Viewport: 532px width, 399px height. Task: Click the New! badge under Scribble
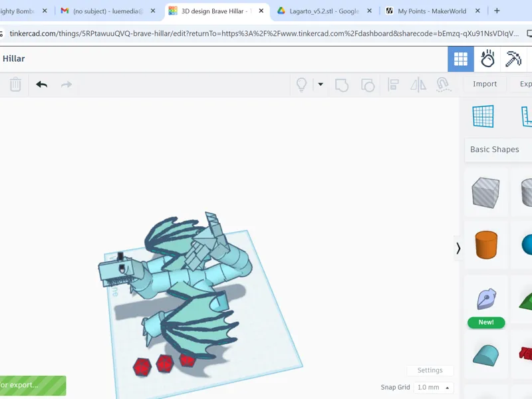click(x=486, y=323)
